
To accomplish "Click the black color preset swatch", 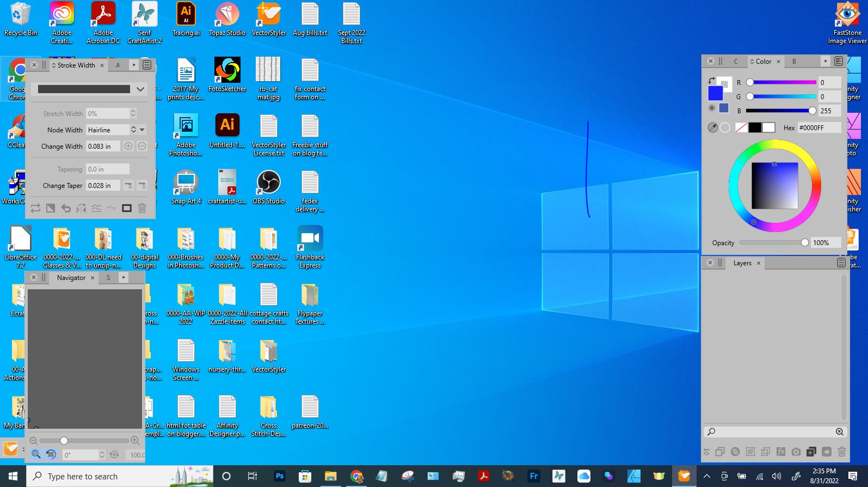I will click(x=755, y=127).
